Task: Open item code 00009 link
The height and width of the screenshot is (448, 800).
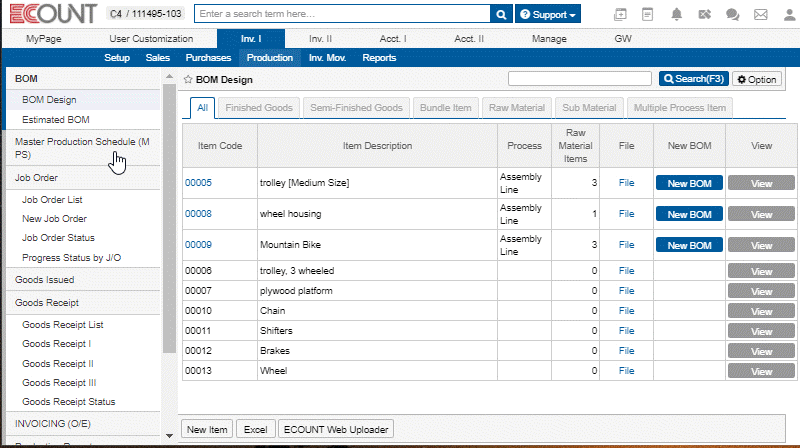Action: point(198,245)
